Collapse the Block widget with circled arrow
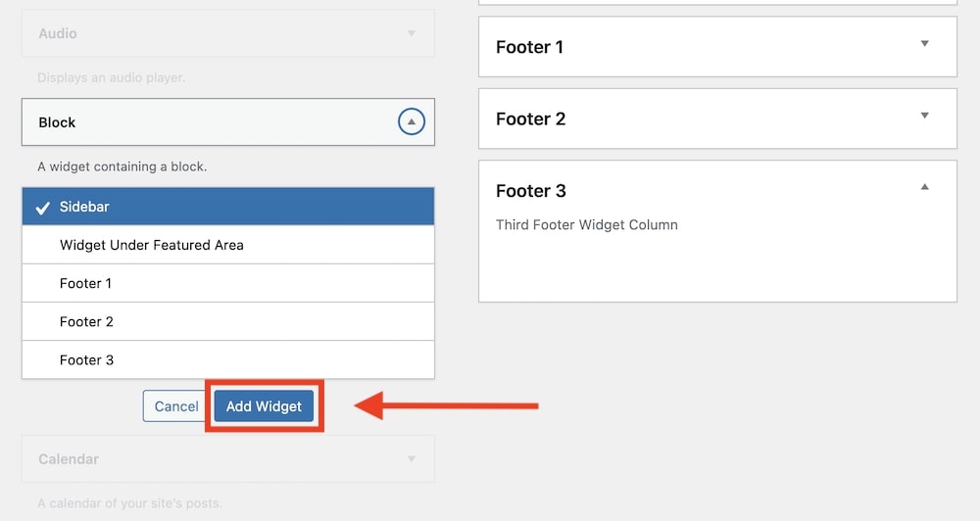The image size is (980, 521). tap(412, 122)
